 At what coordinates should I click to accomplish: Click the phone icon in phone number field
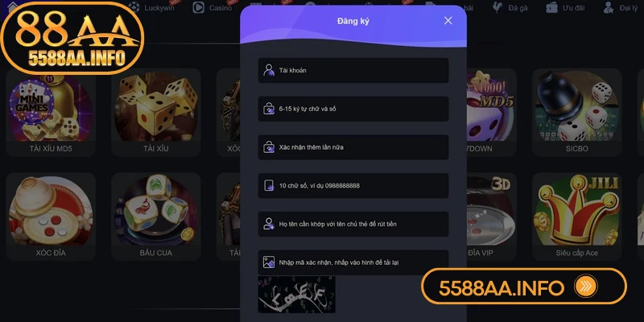(269, 186)
